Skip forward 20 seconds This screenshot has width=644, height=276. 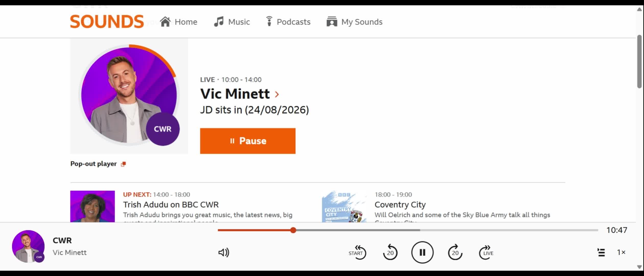click(455, 252)
